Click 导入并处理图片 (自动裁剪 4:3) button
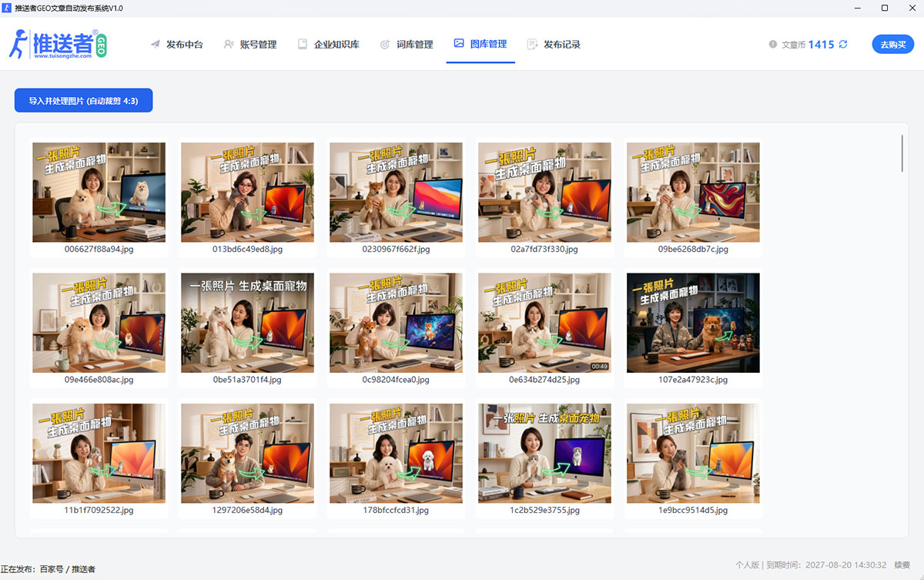The image size is (924, 580). (83, 101)
